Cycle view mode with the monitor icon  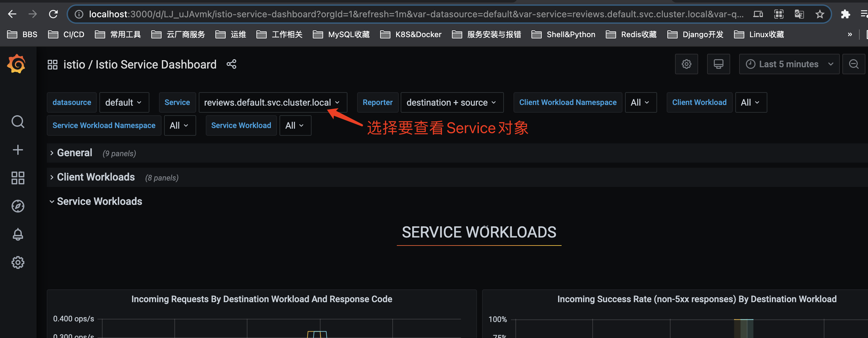pyautogui.click(x=718, y=64)
